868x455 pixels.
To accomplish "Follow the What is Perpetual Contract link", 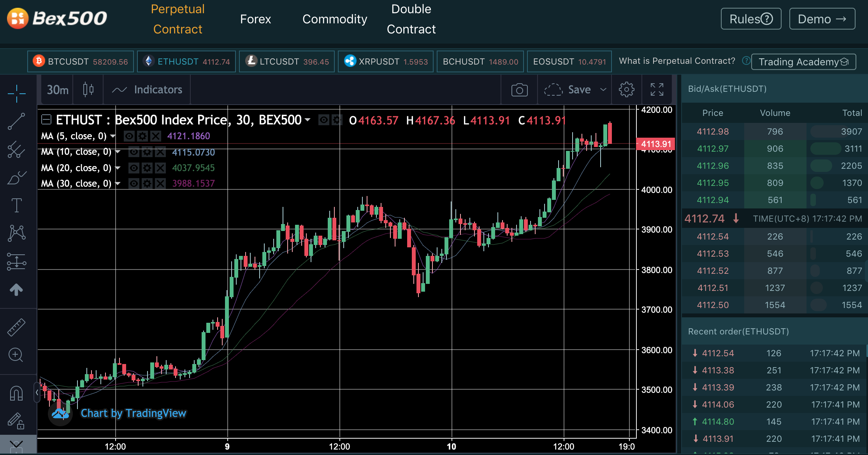I will pyautogui.click(x=677, y=61).
